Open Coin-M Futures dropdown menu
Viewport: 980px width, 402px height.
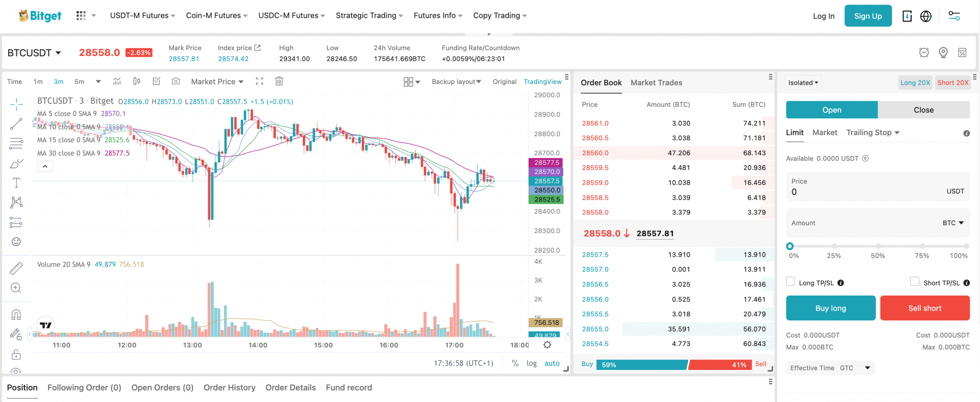pyautogui.click(x=217, y=16)
